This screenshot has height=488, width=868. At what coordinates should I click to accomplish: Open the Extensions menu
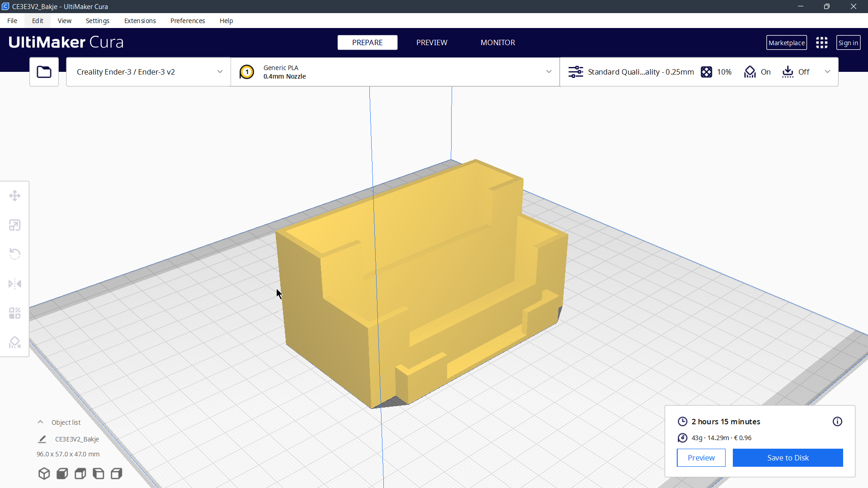tap(140, 20)
